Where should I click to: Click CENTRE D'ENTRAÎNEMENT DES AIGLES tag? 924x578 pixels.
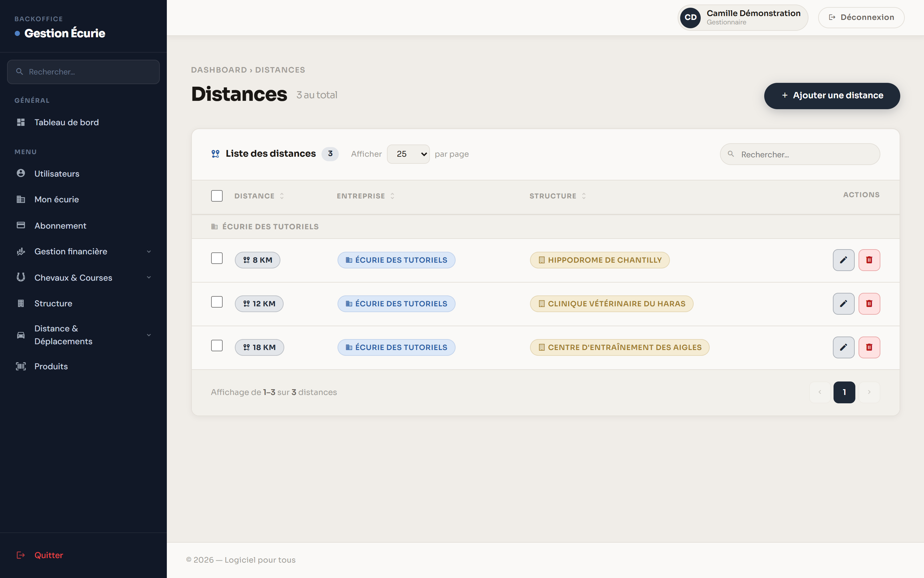click(619, 347)
